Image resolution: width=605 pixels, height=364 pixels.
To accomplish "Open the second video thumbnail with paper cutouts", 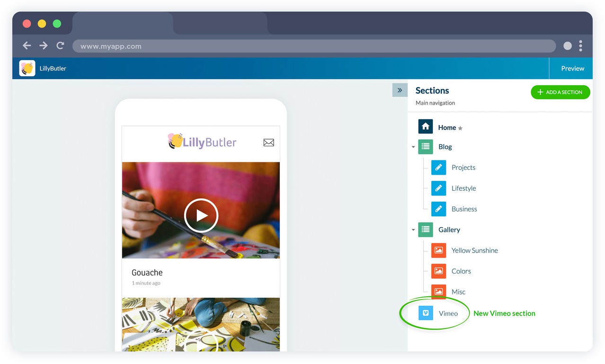I will point(201,324).
